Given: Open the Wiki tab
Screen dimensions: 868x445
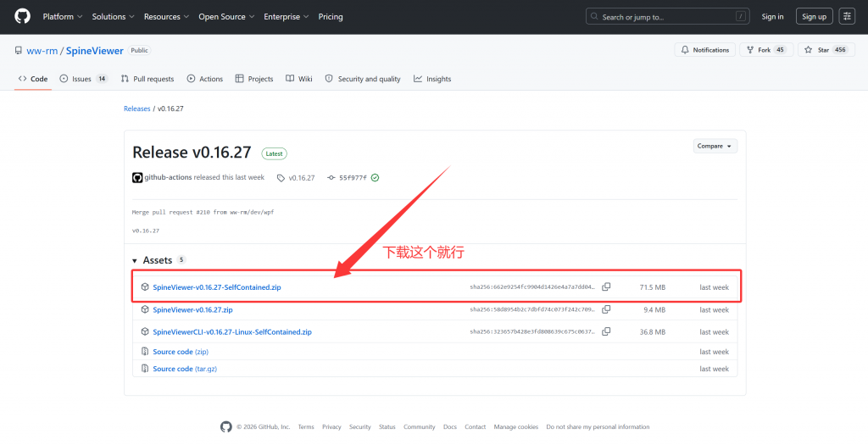Looking at the screenshot, I should click(x=299, y=79).
